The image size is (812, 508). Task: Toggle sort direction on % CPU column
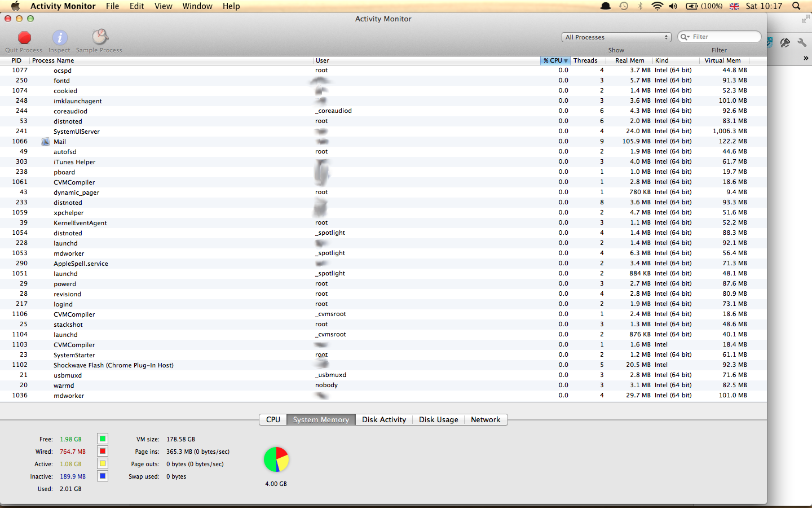point(555,60)
